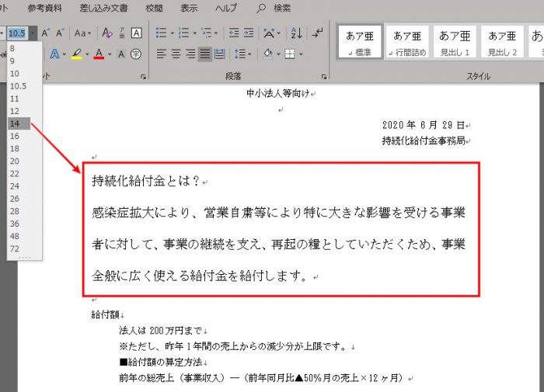Click the numbered list icon
544x392 pixels.
[183, 33]
